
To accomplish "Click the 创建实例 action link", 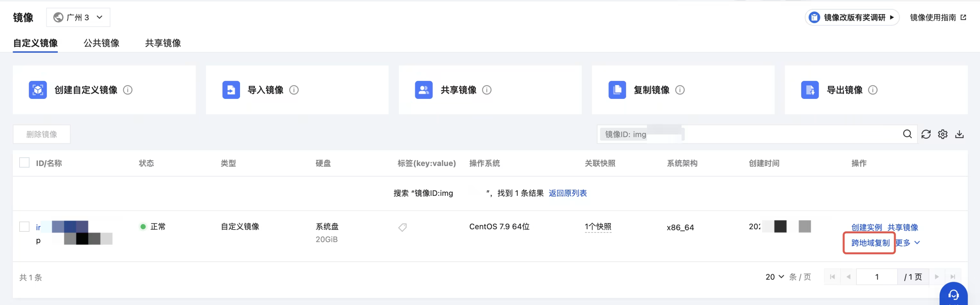I will pos(866,227).
